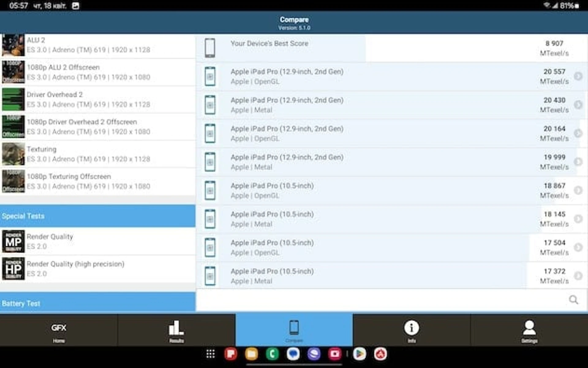Open the Google Play Store app
The width and height of the screenshot is (588, 368).
[x=360, y=354]
